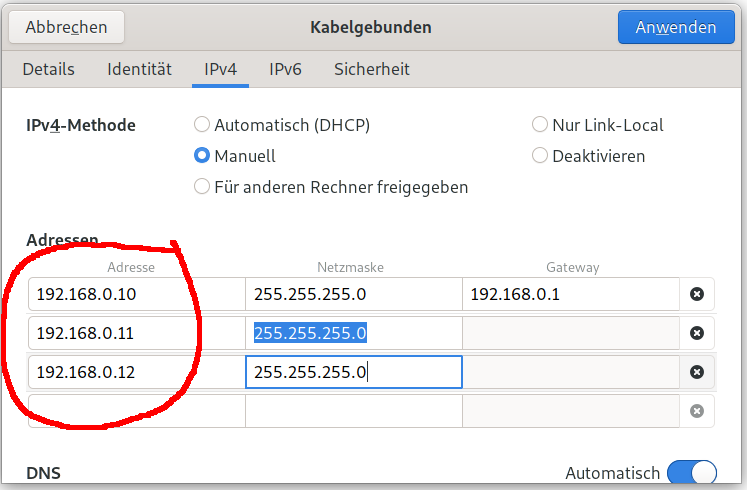The height and width of the screenshot is (490, 747).
Task: Remove the 192.168.0.11 address row
Action: pyautogui.click(x=697, y=333)
